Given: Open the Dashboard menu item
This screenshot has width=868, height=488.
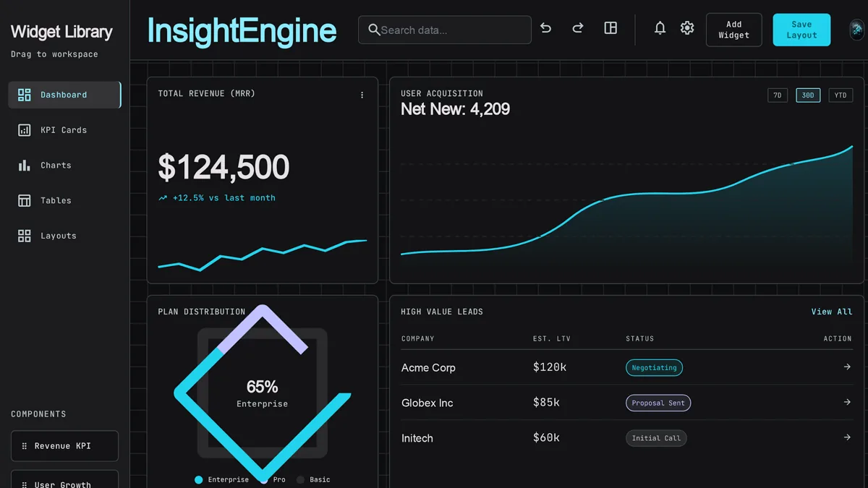Looking at the screenshot, I should pyautogui.click(x=64, y=95).
